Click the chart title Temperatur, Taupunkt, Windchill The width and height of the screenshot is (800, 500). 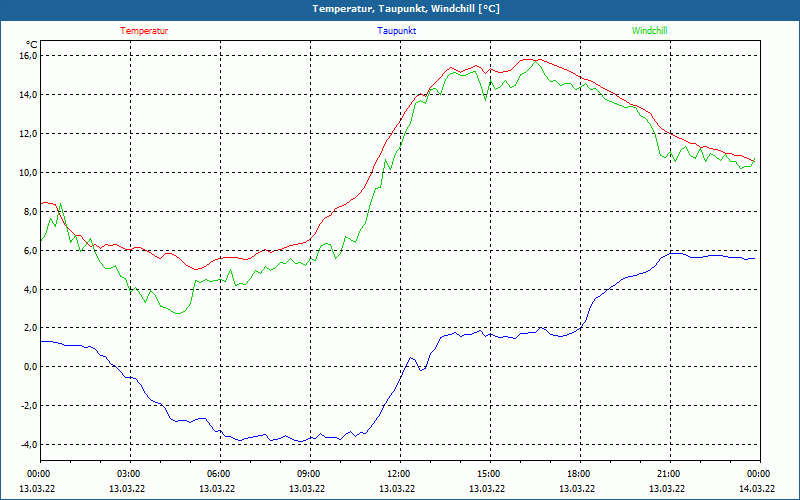tap(406, 9)
